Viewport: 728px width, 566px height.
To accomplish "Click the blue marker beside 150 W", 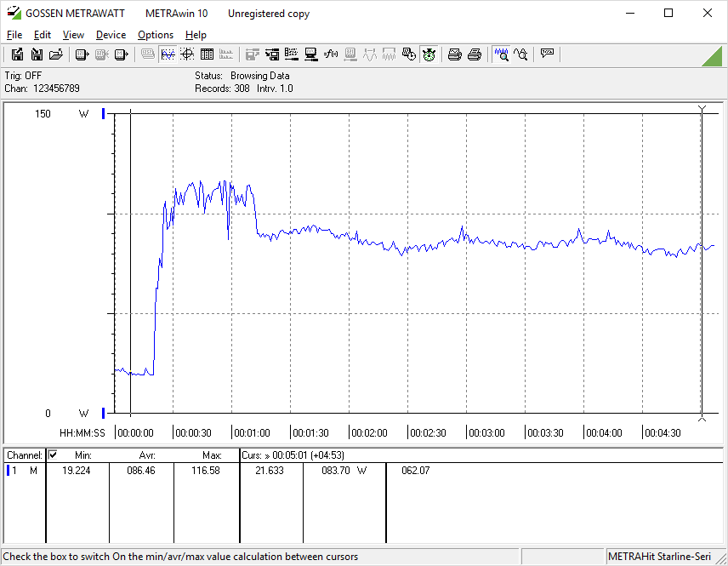I will point(104,113).
